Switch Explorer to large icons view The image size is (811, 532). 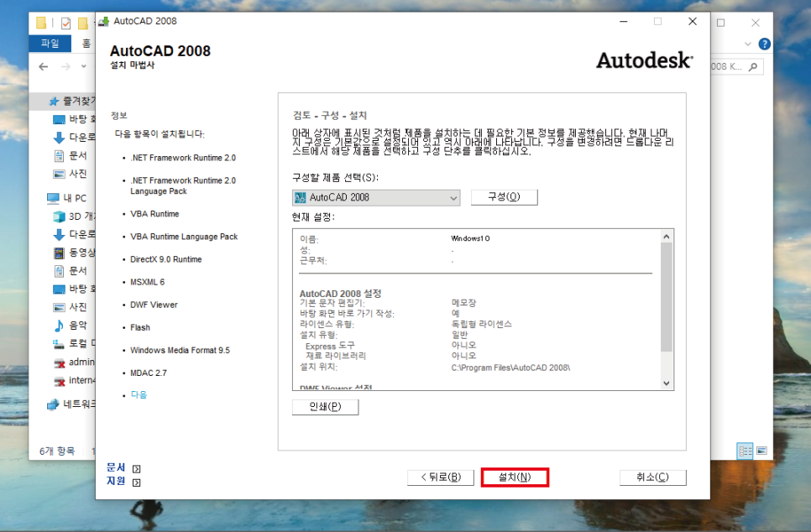pos(761,451)
